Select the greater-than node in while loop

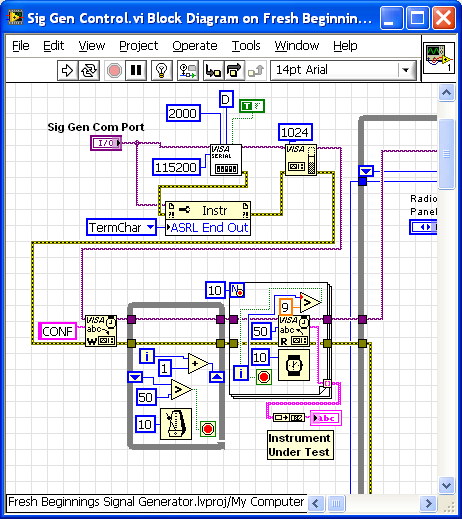click(181, 390)
